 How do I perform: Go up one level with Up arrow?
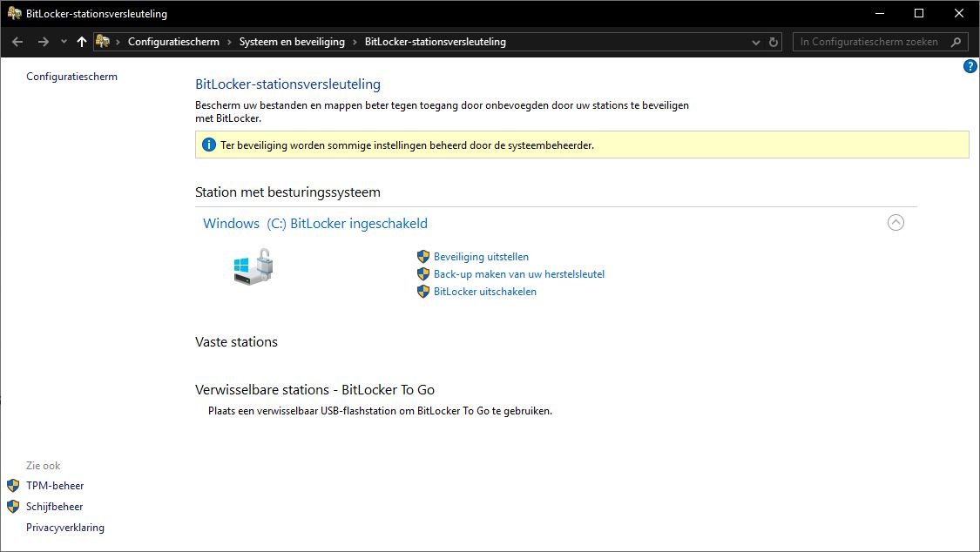(x=82, y=42)
